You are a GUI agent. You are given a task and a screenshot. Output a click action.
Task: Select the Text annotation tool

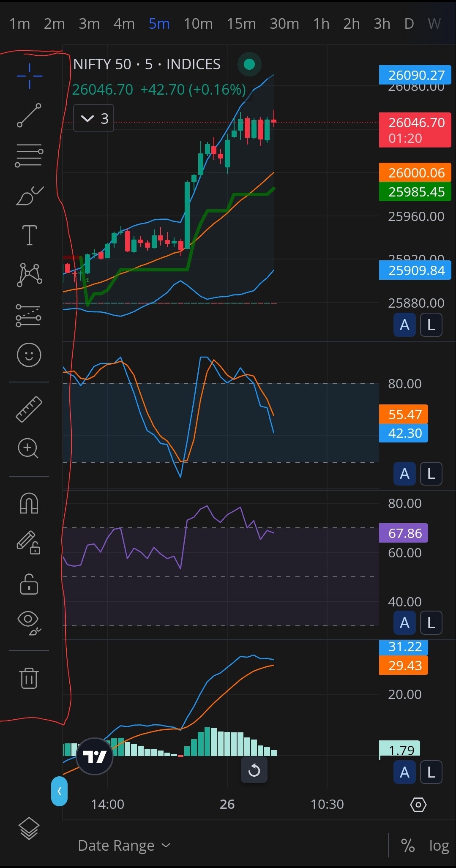point(29,235)
